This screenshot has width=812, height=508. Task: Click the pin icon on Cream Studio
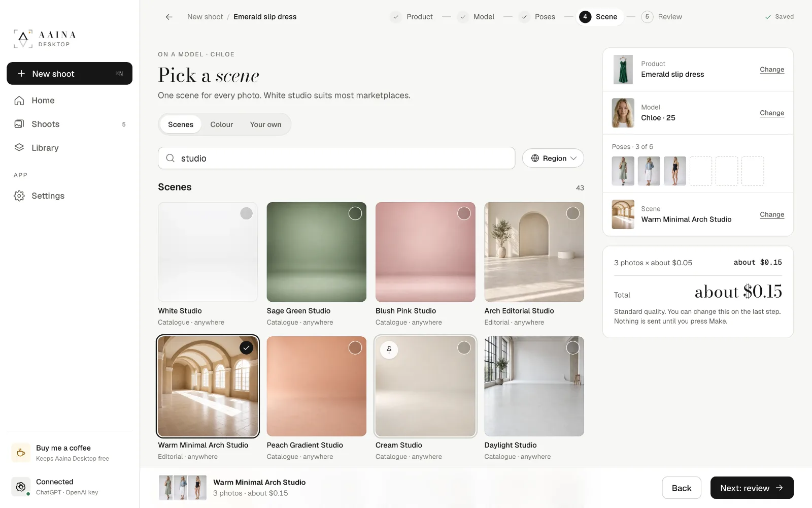pos(389,350)
